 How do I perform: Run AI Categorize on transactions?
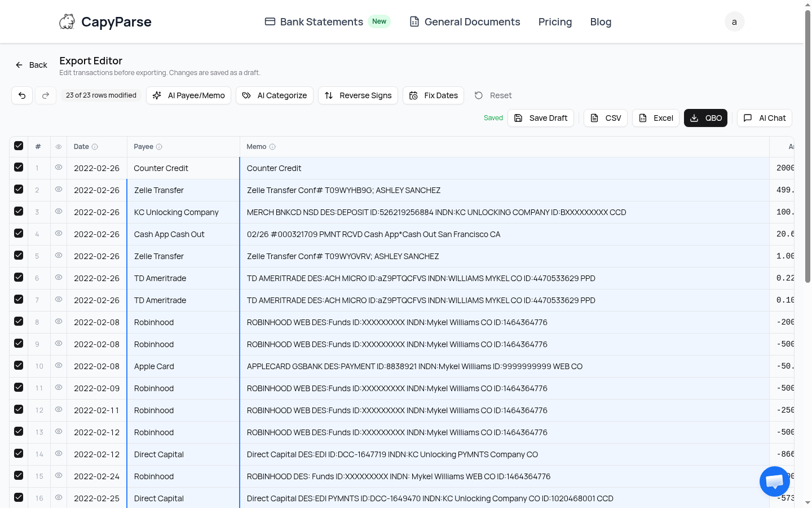pos(275,95)
